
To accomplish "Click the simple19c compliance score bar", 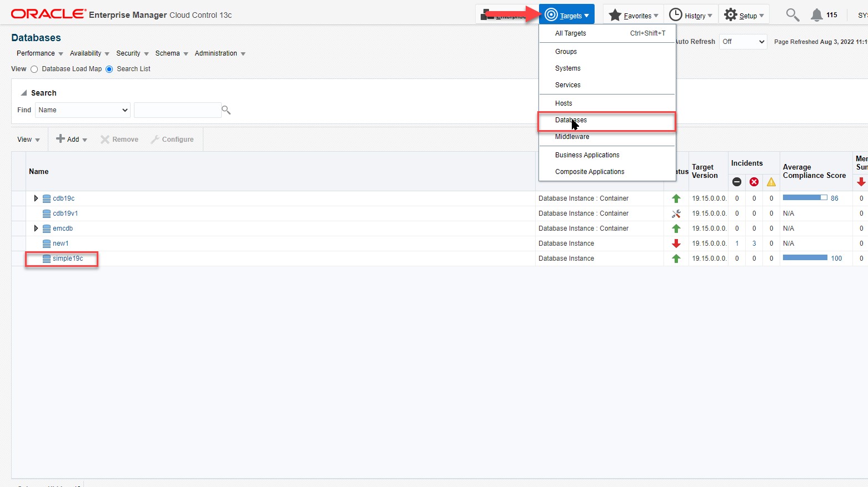I will pyautogui.click(x=805, y=257).
